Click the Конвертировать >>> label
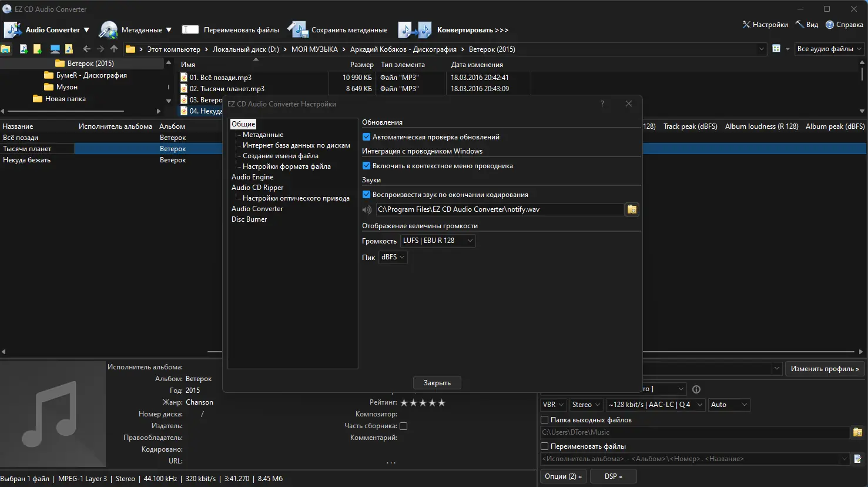The width and height of the screenshot is (868, 487). click(x=472, y=30)
